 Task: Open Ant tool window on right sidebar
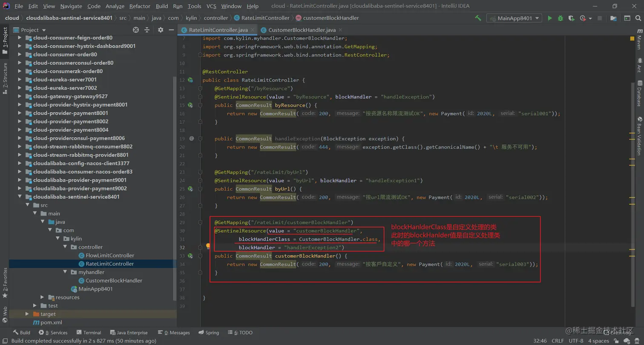(x=639, y=65)
